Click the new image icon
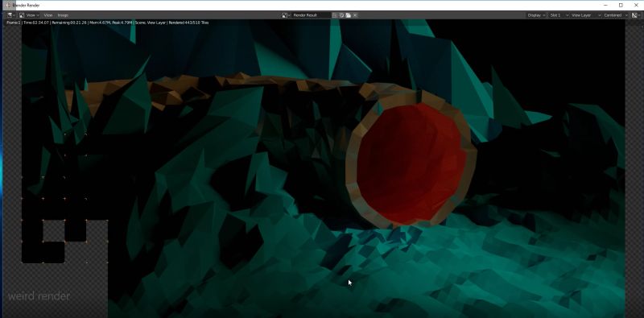Viewport: 644px width, 318px height. pos(341,15)
